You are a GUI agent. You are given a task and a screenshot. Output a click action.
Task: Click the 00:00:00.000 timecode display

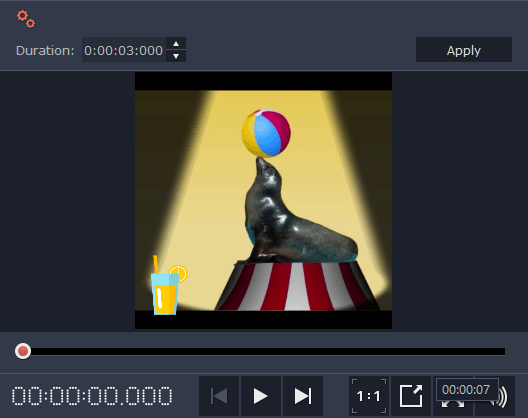coord(92,396)
